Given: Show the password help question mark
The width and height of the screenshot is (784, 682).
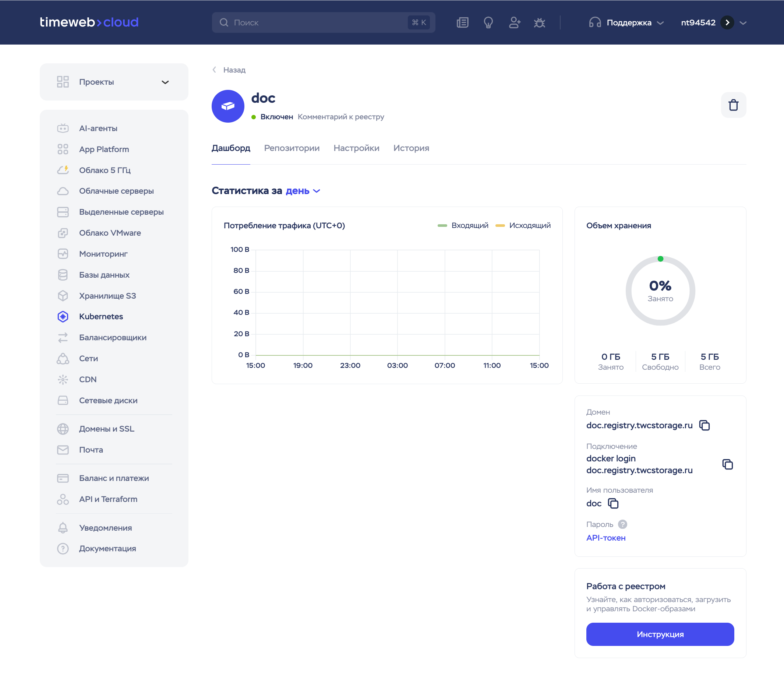Looking at the screenshot, I should point(622,524).
